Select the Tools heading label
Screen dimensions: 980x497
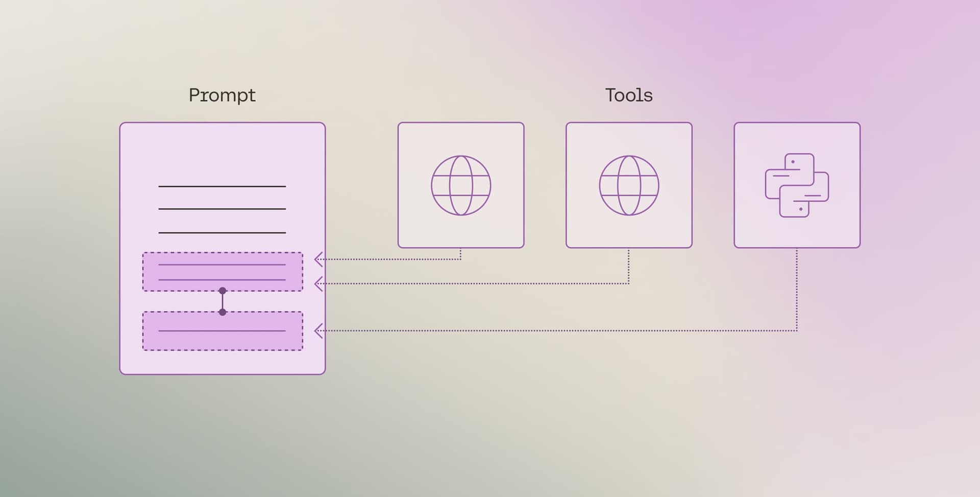coord(629,94)
